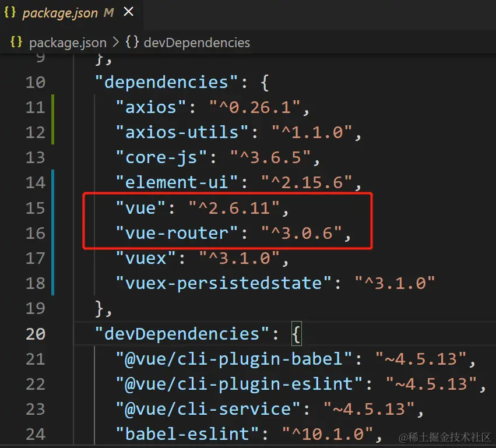Viewport: 496px width, 448px height.
Task: Click the breadcrumb JSON braces icon before package.json
Action: click(x=16, y=42)
